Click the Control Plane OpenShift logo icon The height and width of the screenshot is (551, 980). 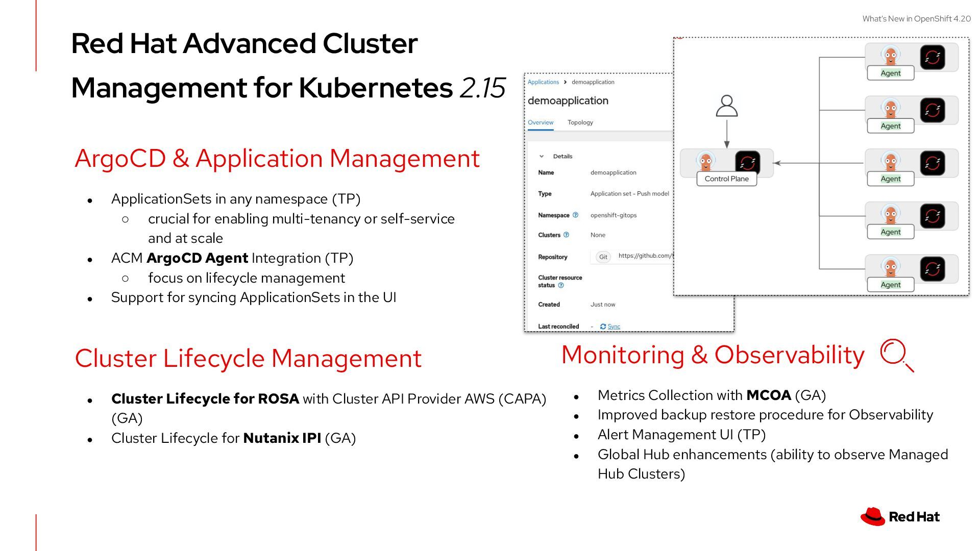[747, 163]
